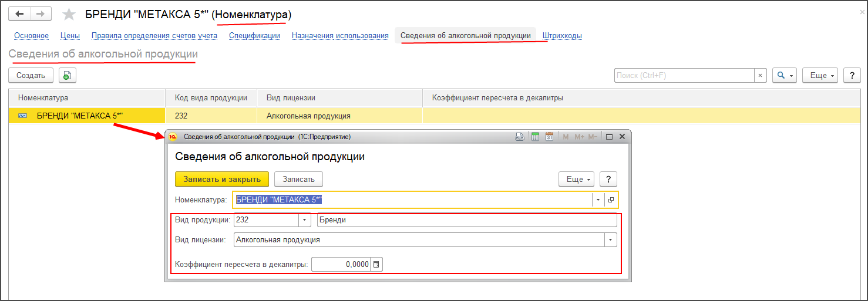The width and height of the screenshot is (868, 301).
Task: Select Алкогольная продукция cell in list row
Action: (340, 116)
